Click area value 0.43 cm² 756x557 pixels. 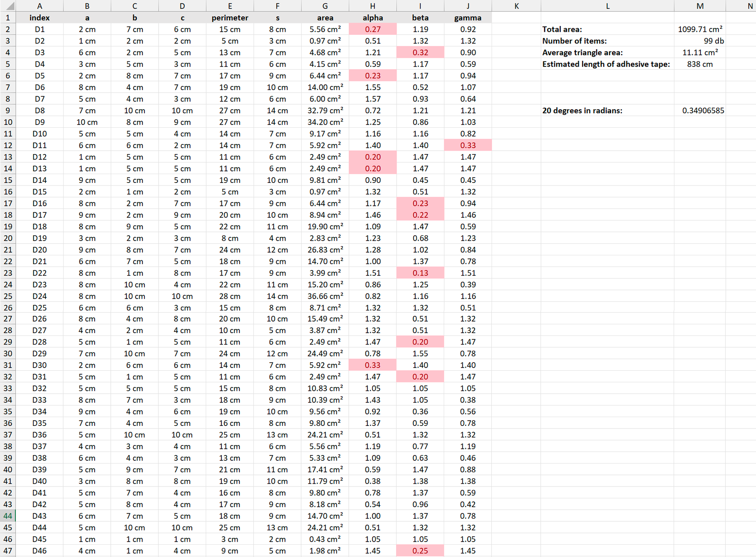(x=325, y=539)
